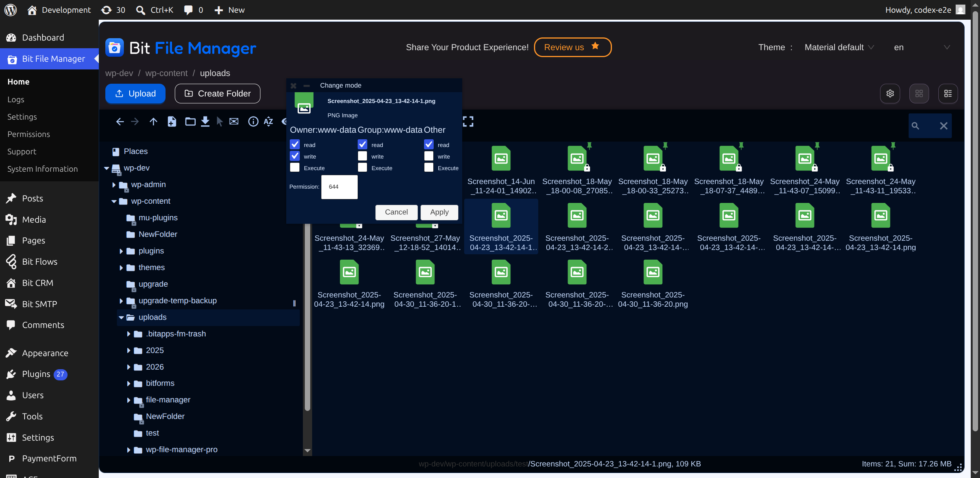Check Other write permission

click(429, 156)
